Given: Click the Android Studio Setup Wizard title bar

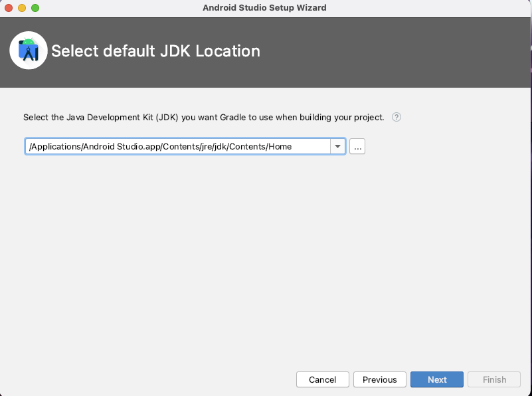Looking at the screenshot, I should click(264, 8).
